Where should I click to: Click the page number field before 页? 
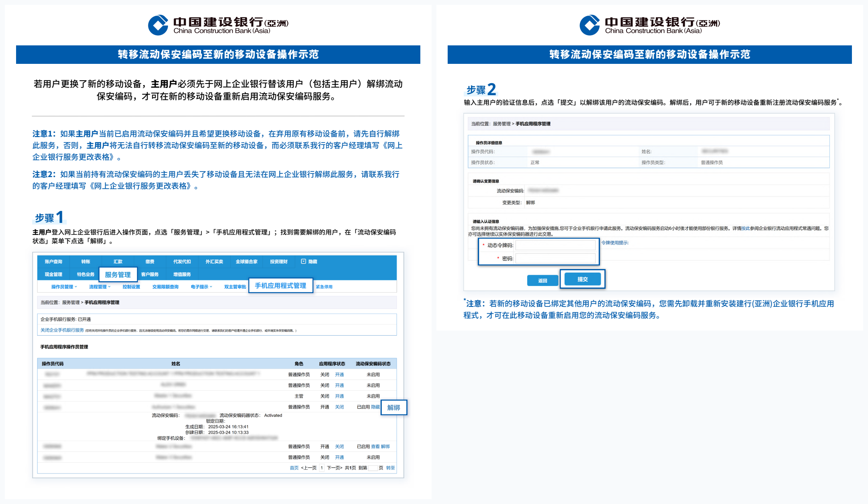(x=373, y=468)
